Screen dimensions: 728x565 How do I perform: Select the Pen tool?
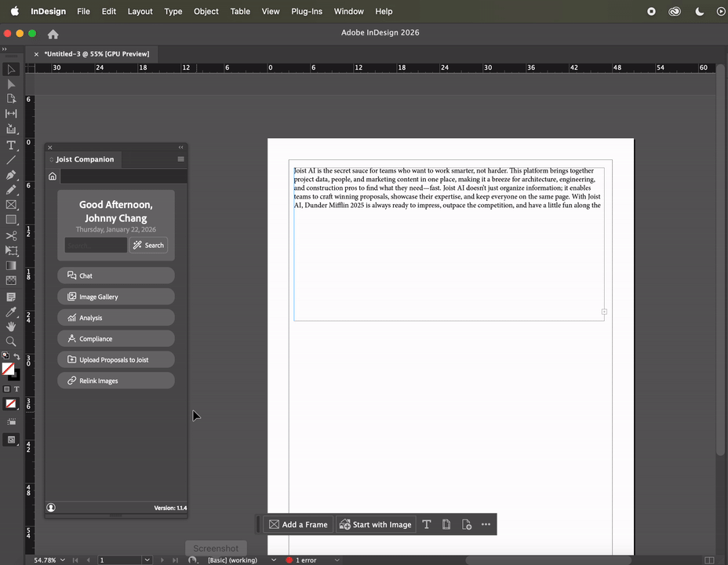click(x=11, y=175)
